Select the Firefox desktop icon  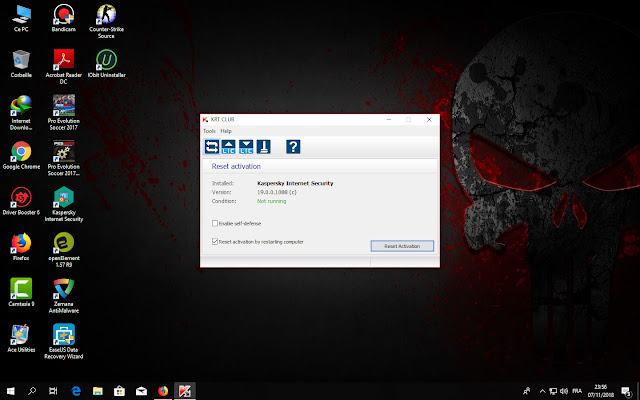click(x=21, y=247)
